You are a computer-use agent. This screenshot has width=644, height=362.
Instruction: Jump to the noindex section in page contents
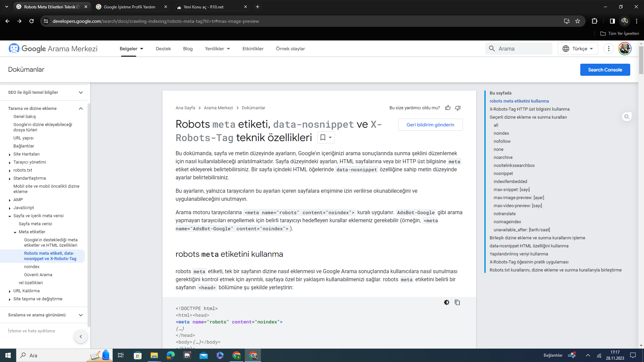(501, 133)
